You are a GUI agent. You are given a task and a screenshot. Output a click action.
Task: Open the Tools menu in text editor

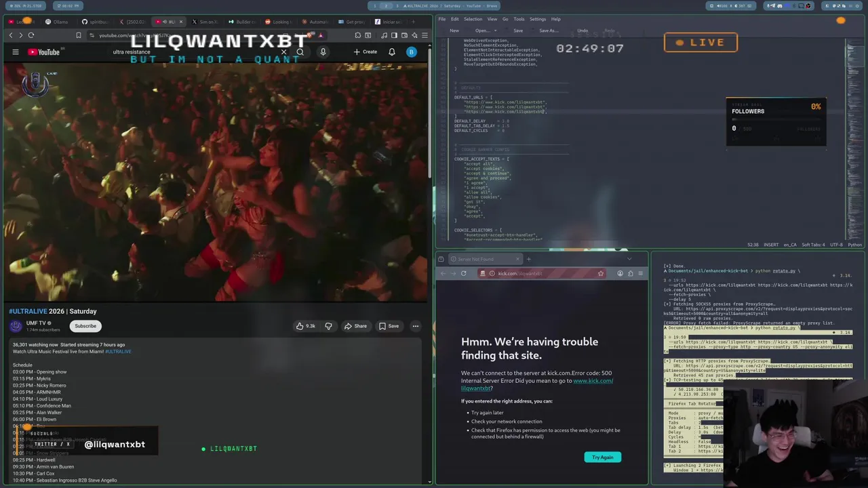click(519, 19)
